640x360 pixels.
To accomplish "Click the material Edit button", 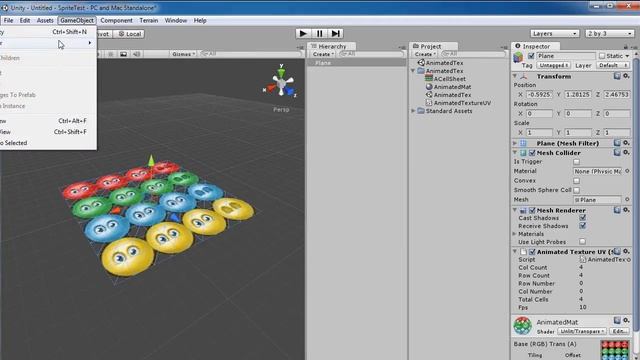I will (619, 331).
